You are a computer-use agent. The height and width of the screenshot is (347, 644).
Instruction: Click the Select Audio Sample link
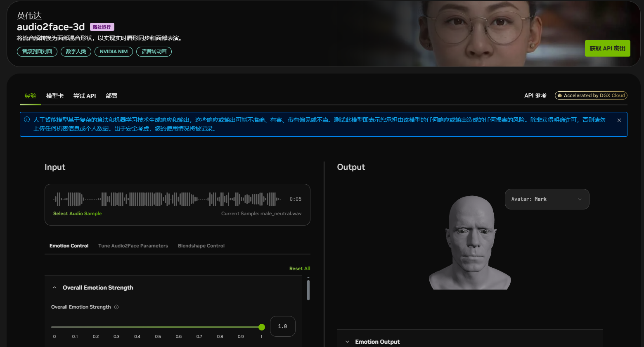77,214
